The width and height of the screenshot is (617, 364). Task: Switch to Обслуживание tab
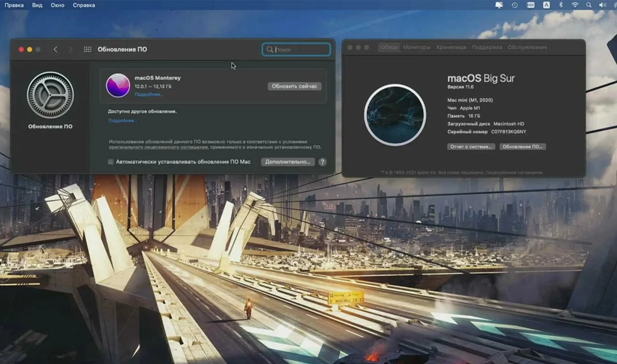(527, 47)
